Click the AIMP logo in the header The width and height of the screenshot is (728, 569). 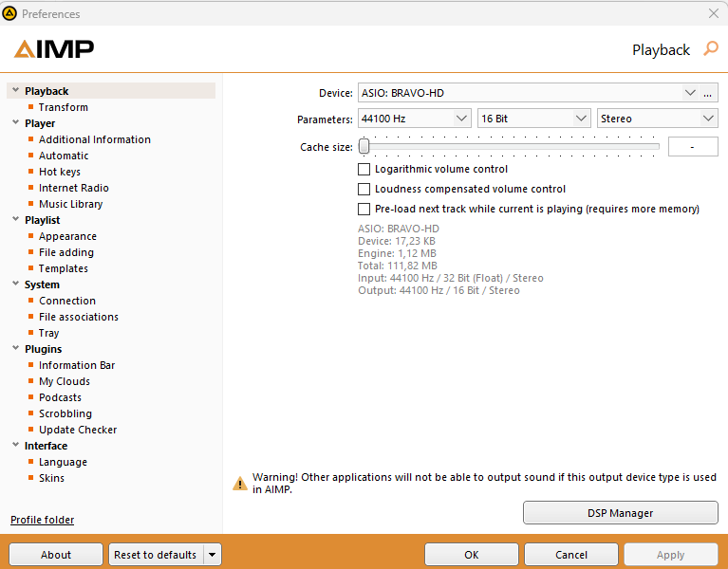click(54, 49)
